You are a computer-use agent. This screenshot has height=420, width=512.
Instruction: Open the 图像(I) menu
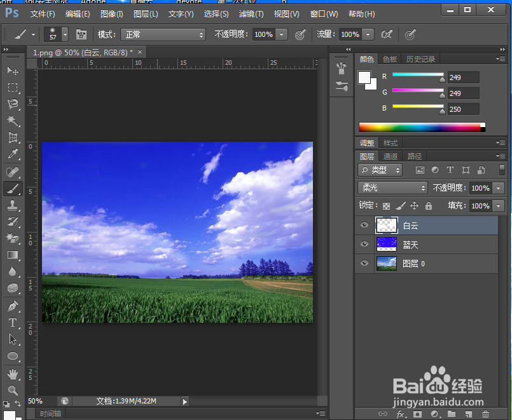click(x=112, y=14)
